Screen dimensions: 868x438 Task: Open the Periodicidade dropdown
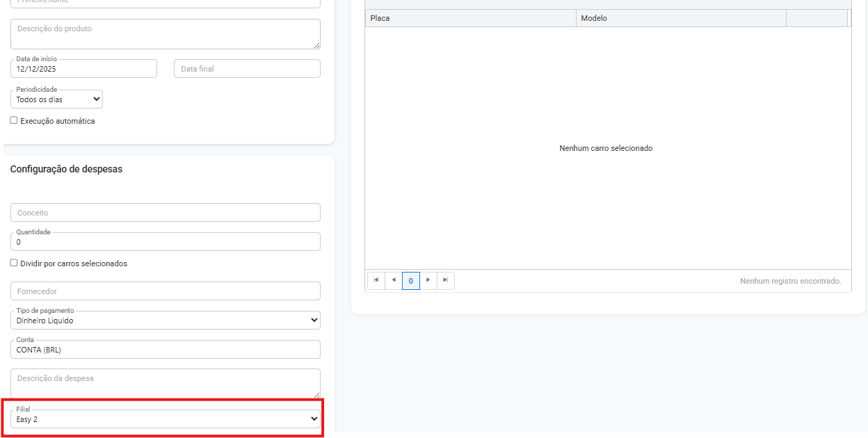(x=57, y=99)
